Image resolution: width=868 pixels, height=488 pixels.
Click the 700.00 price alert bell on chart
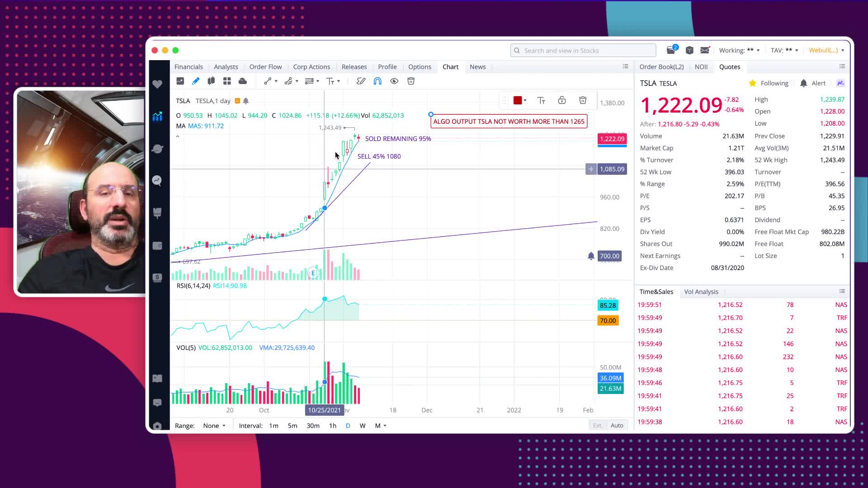[591, 256]
